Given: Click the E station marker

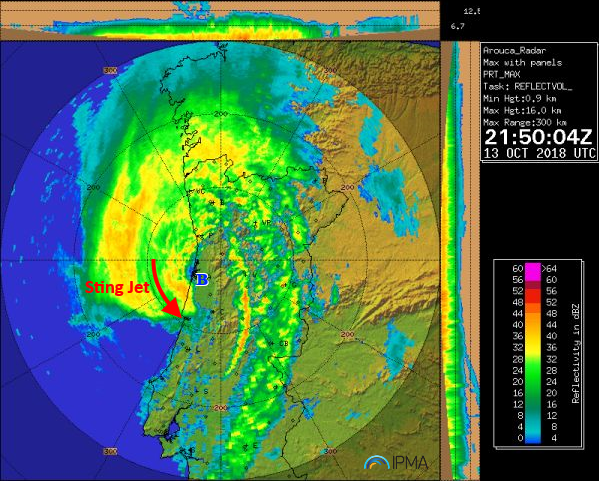Looking at the screenshot, I should point(251,446).
